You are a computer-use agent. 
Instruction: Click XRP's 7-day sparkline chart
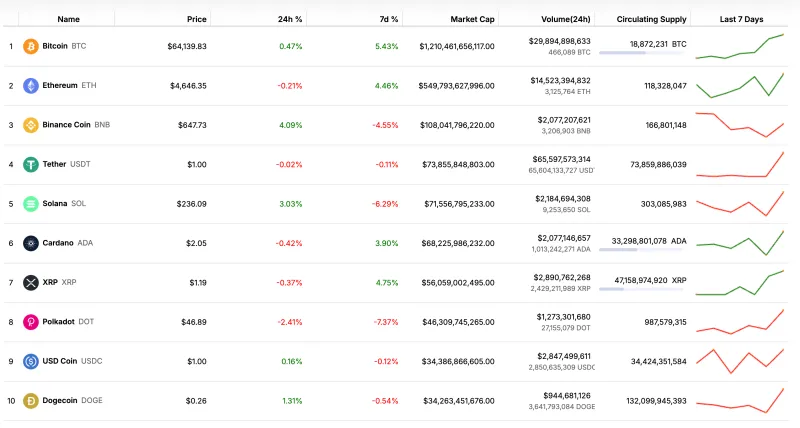(x=740, y=283)
